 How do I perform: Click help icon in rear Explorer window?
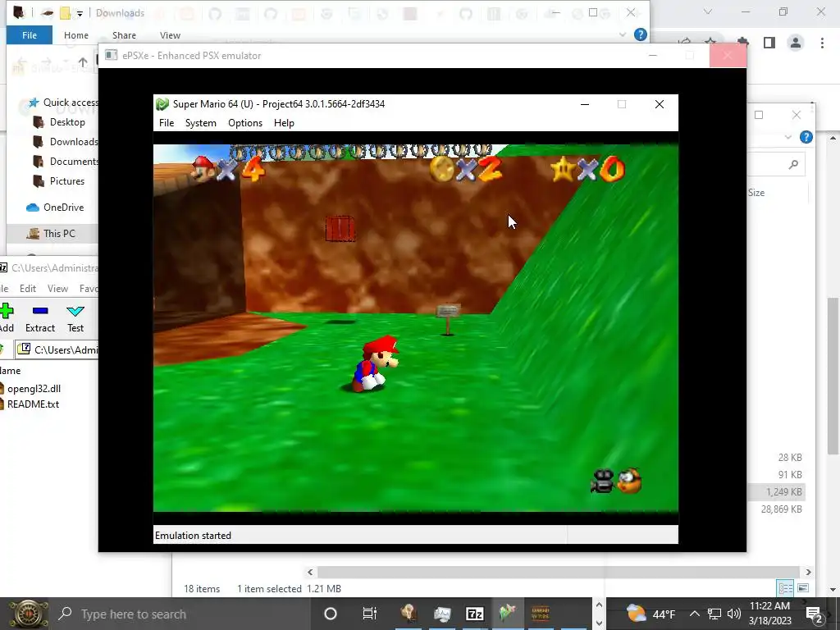pyautogui.click(x=806, y=137)
